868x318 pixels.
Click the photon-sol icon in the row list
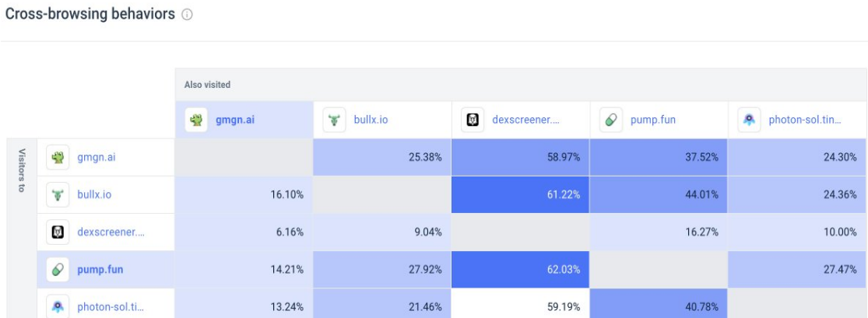(x=58, y=306)
